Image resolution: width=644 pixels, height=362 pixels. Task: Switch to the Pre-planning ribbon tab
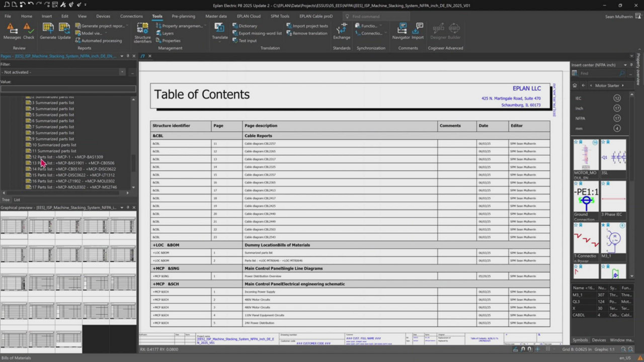(183, 16)
